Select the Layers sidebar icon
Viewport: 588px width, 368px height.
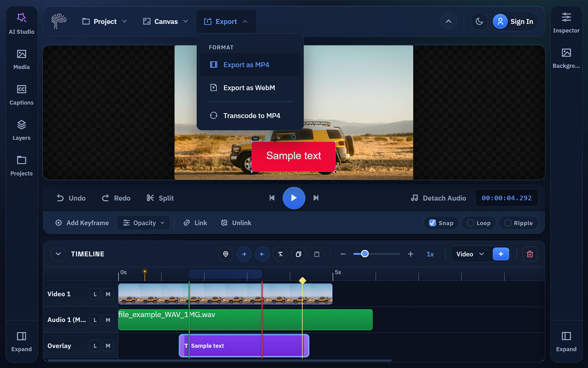tap(21, 130)
